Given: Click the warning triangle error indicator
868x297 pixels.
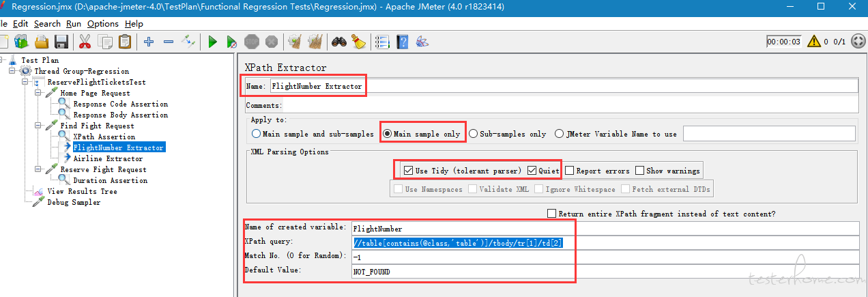Looking at the screenshot, I should [x=814, y=42].
